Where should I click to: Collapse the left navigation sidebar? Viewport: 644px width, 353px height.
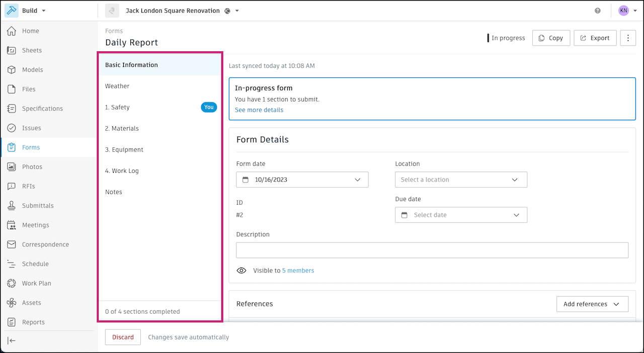[x=12, y=340]
